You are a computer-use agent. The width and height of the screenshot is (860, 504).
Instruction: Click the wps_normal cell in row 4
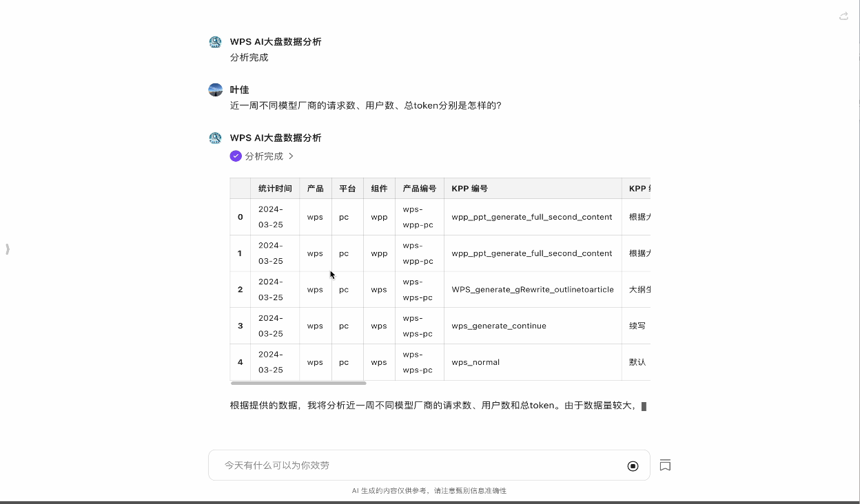point(475,362)
